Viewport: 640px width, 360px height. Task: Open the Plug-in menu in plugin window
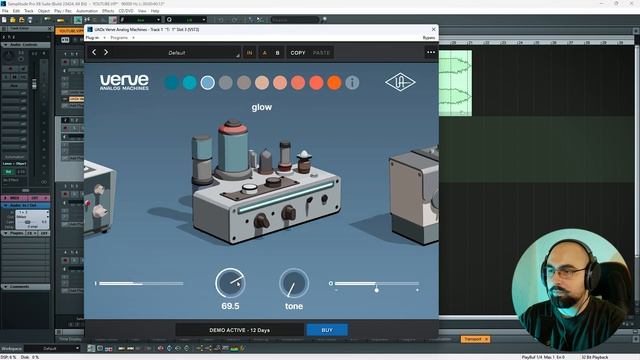pyautogui.click(x=92, y=38)
